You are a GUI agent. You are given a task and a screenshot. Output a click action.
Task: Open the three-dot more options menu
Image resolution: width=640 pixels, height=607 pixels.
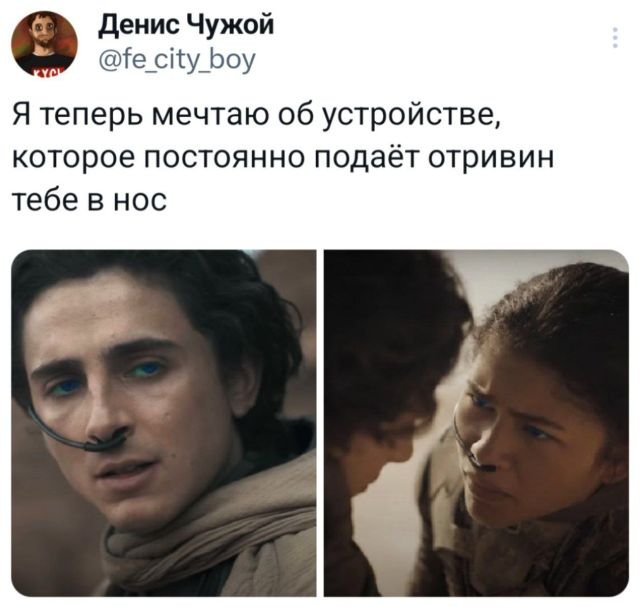pyautogui.click(x=616, y=38)
